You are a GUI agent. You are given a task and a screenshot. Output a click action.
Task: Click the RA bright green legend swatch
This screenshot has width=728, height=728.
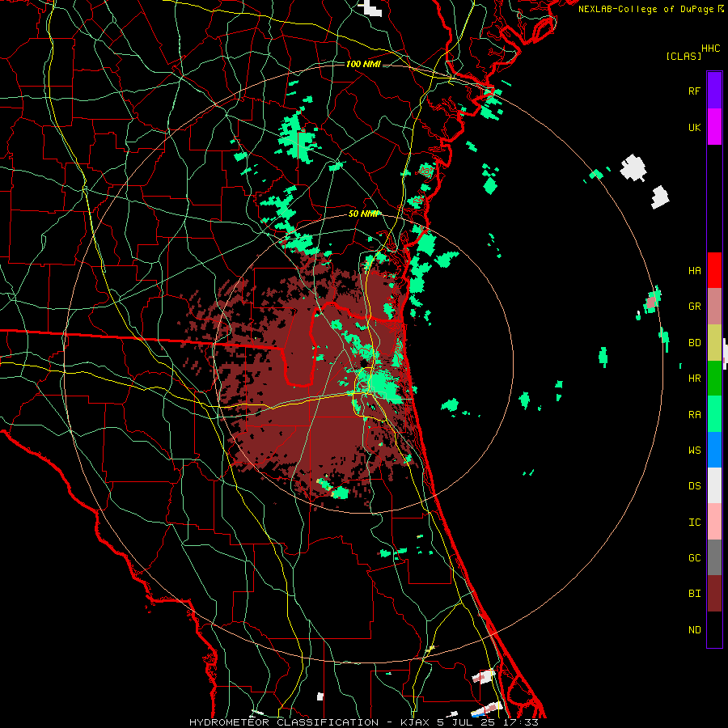(x=714, y=414)
